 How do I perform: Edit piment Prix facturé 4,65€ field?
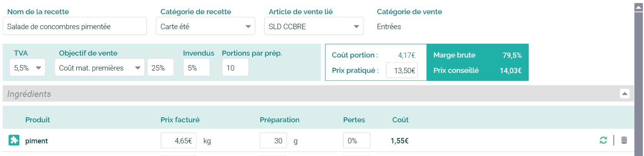178,141
